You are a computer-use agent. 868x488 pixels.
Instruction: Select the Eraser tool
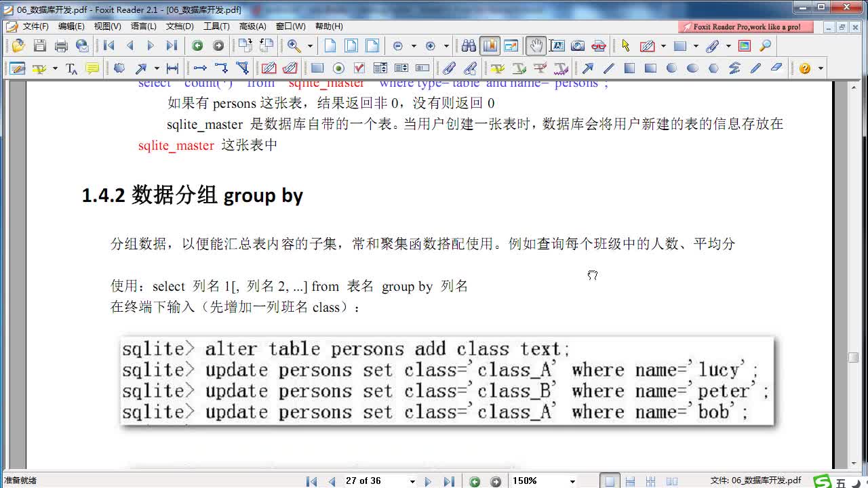click(777, 68)
